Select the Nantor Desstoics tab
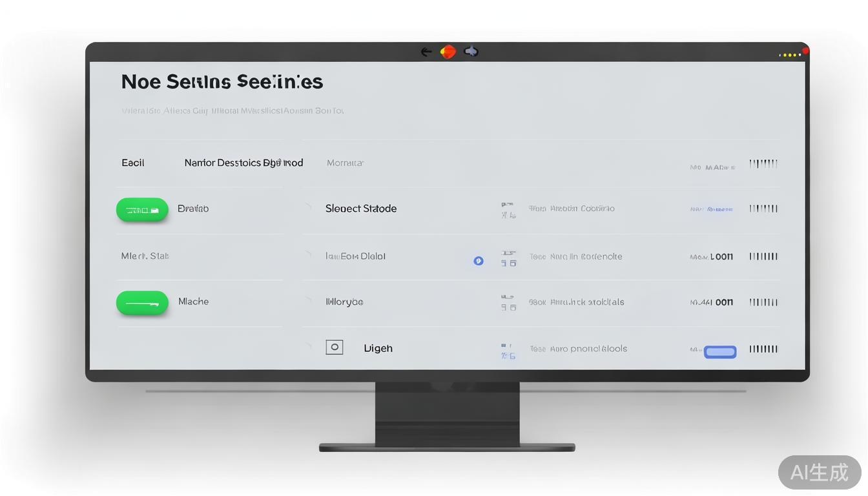Image resolution: width=868 pixels, height=496 pixels. (243, 163)
